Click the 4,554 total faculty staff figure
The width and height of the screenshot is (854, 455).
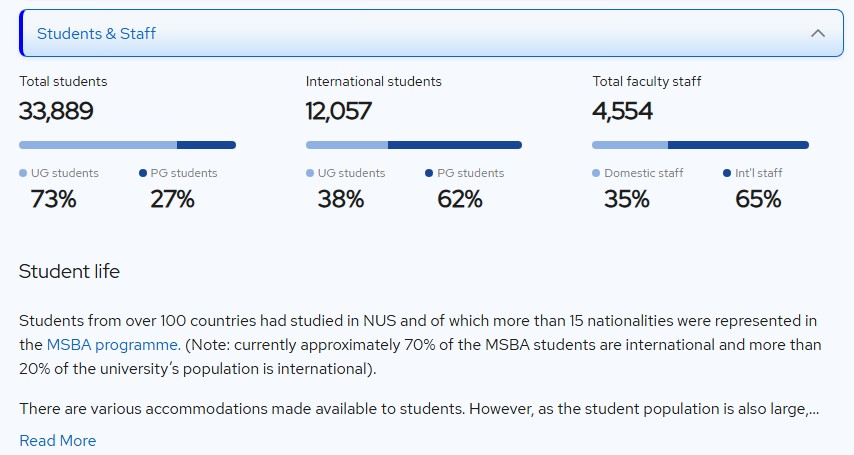623,111
